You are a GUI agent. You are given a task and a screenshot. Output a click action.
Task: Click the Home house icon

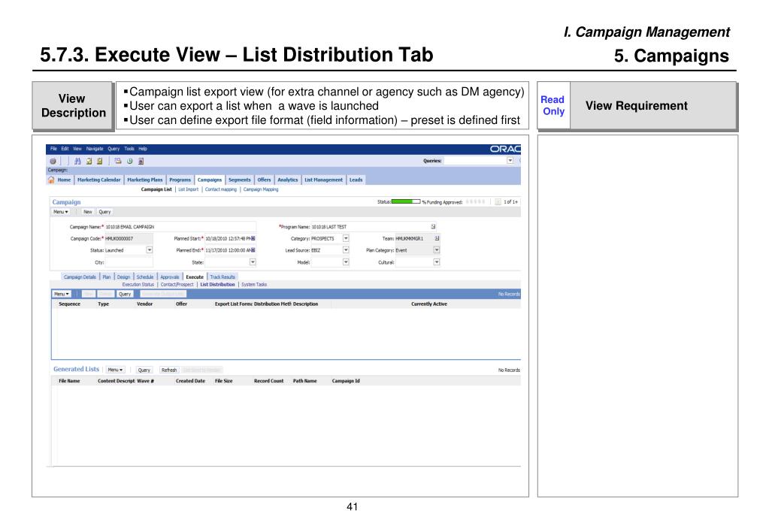[x=51, y=180]
